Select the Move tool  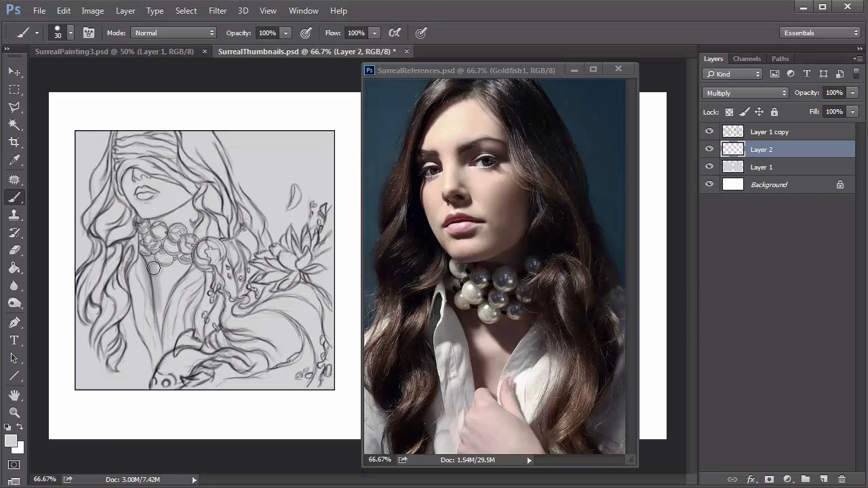(x=14, y=71)
